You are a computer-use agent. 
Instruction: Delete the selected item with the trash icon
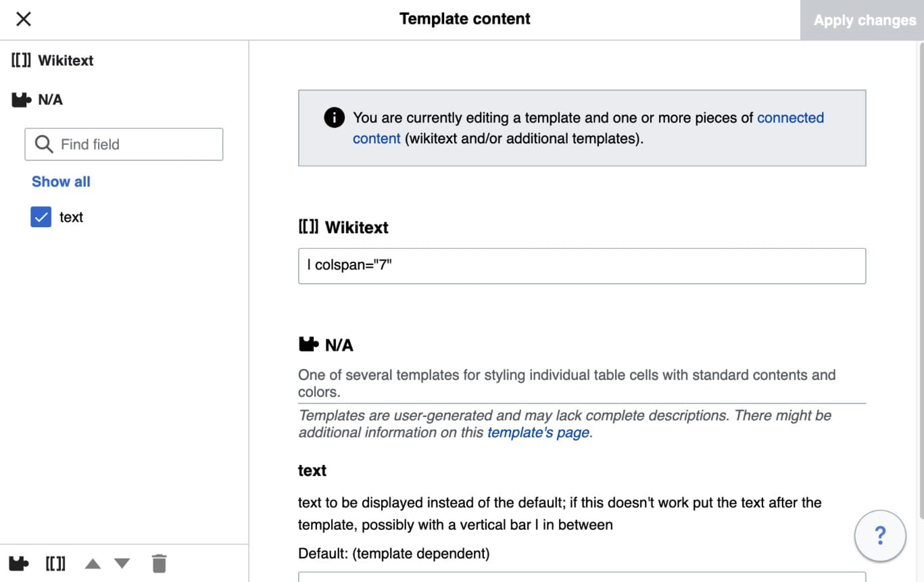click(159, 563)
